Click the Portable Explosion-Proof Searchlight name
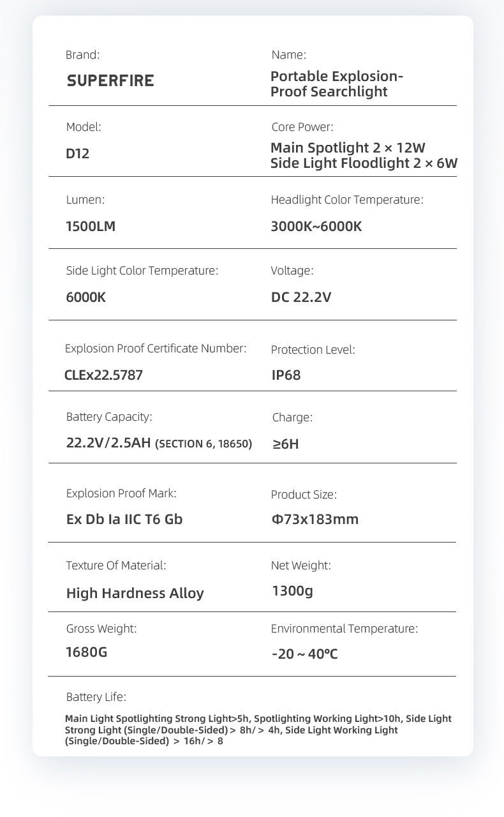The width and height of the screenshot is (504, 817). [336, 84]
